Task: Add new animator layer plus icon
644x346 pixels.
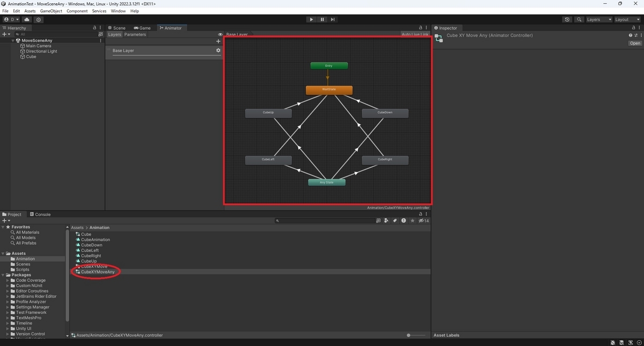Action: pos(218,41)
